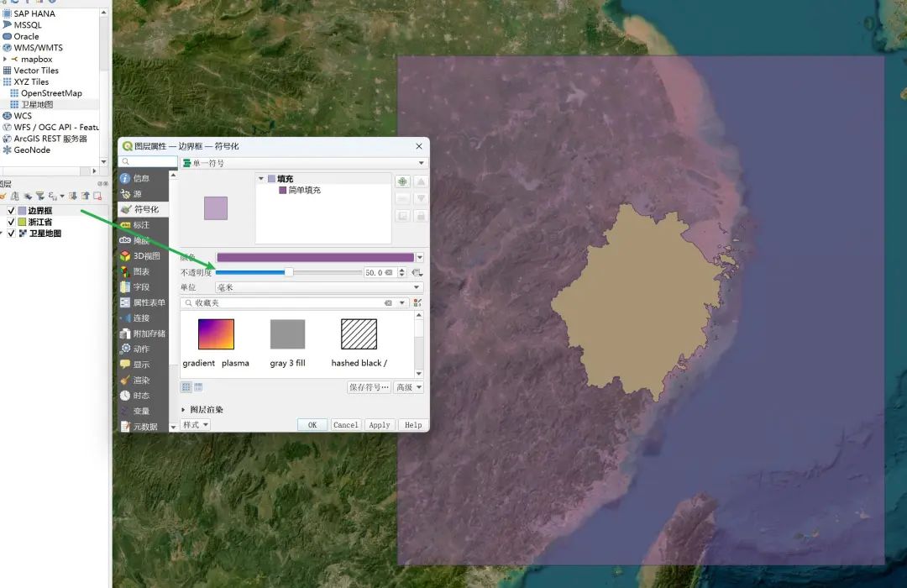
Task: Add a new symbol layer with green plus icon
Action: [x=402, y=181]
